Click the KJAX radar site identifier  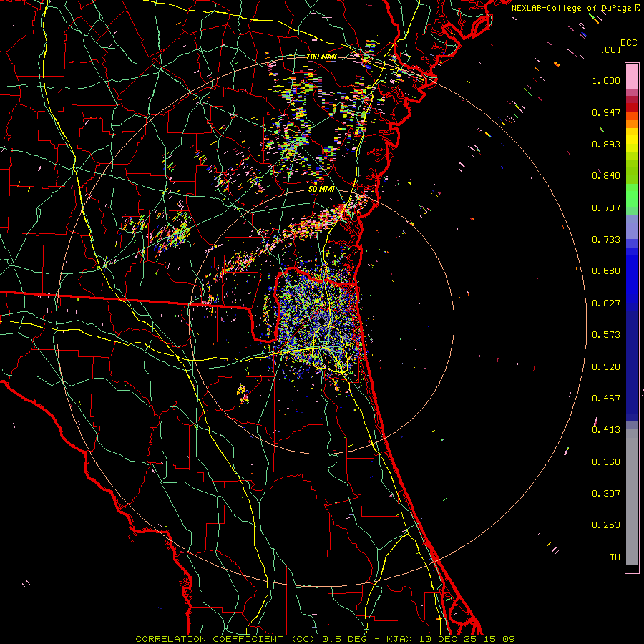(401, 639)
